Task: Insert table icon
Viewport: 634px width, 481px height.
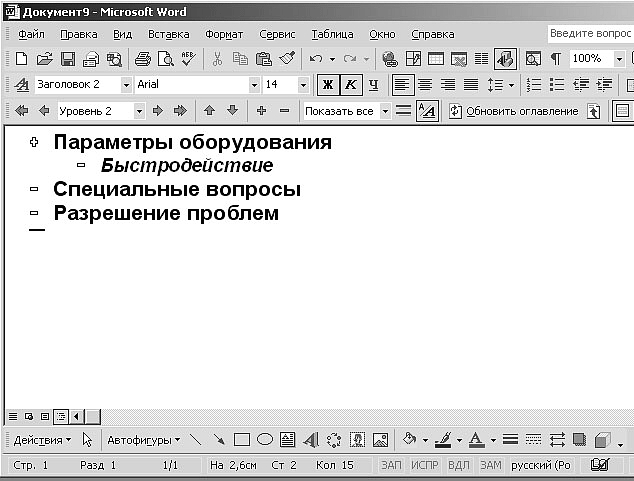Action: pos(436,59)
